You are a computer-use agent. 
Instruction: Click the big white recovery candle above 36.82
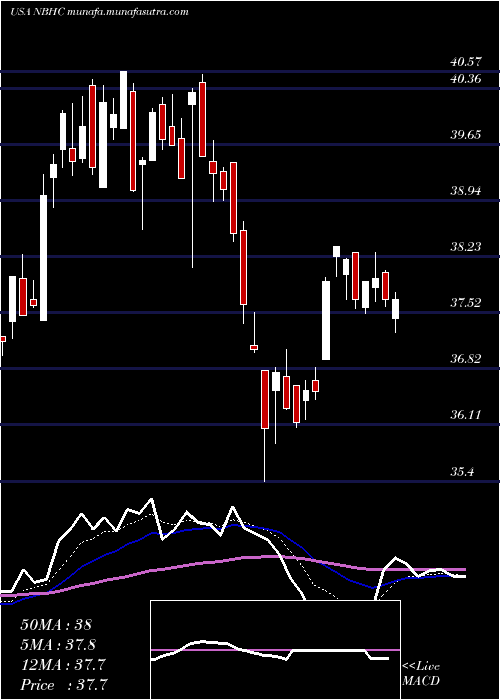[x=326, y=320]
